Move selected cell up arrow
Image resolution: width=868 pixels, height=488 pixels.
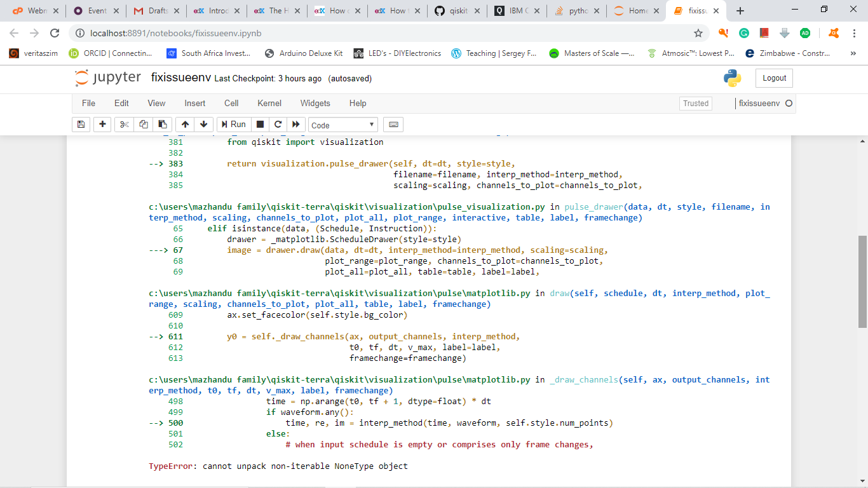click(185, 125)
